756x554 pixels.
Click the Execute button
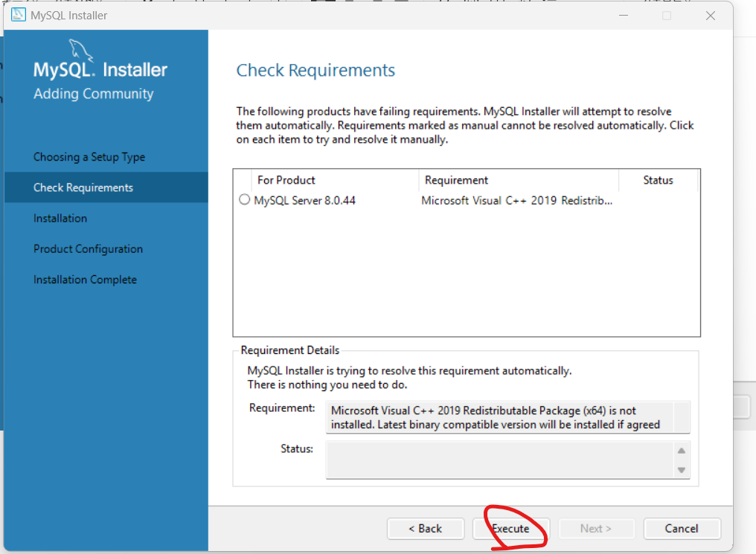click(x=511, y=529)
